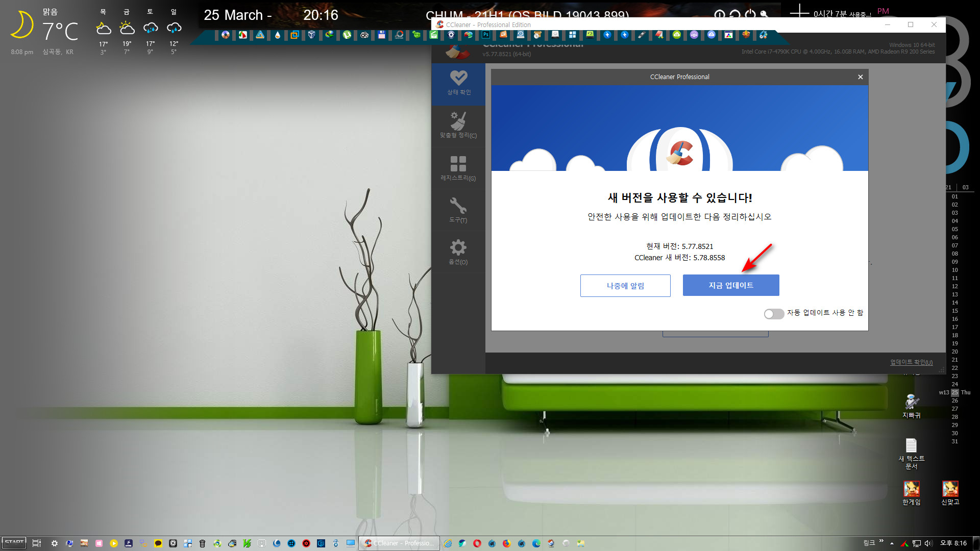
Task: Select the 한게임 desktop icon
Action: [x=912, y=493]
